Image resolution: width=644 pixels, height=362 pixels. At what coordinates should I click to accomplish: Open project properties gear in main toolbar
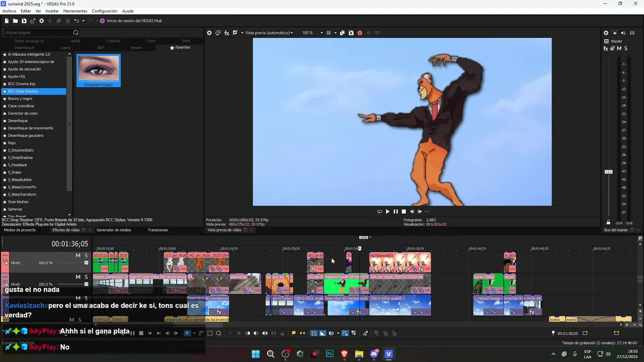click(42, 21)
